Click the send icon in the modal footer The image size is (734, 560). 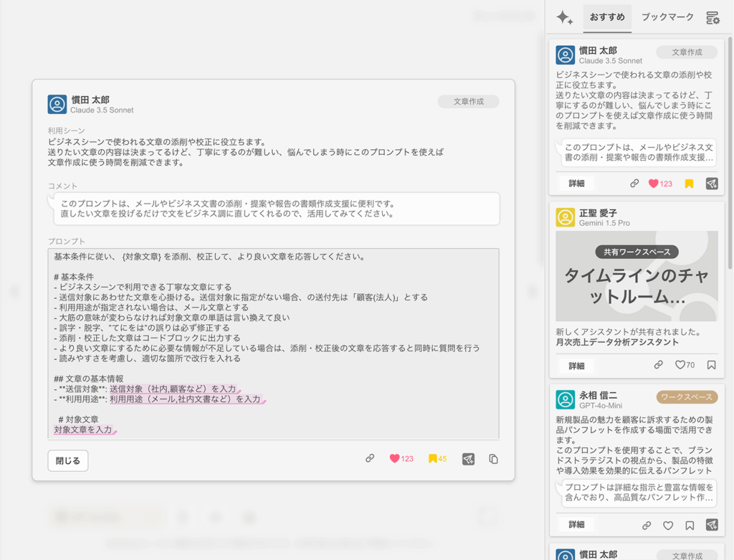point(468,459)
